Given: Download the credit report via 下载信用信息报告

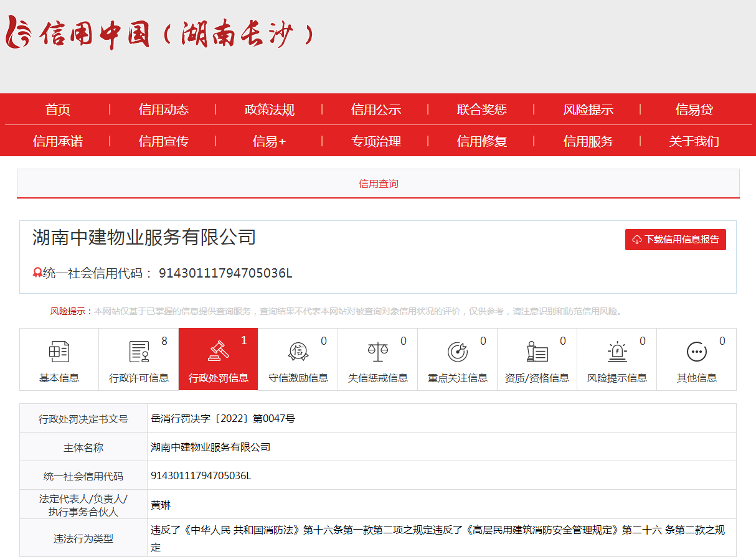Looking at the screenshot, I should pyautogui.click(x=676, y=240).
